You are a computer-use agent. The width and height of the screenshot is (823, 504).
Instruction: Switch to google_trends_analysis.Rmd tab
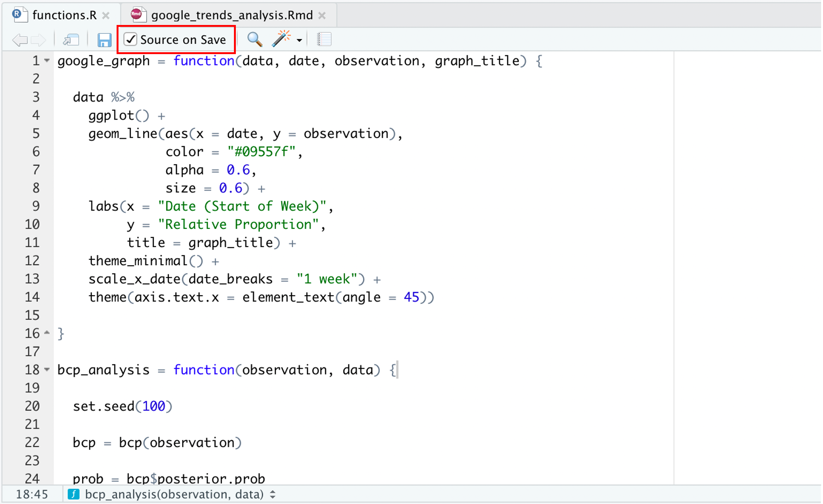coord(231,15)
